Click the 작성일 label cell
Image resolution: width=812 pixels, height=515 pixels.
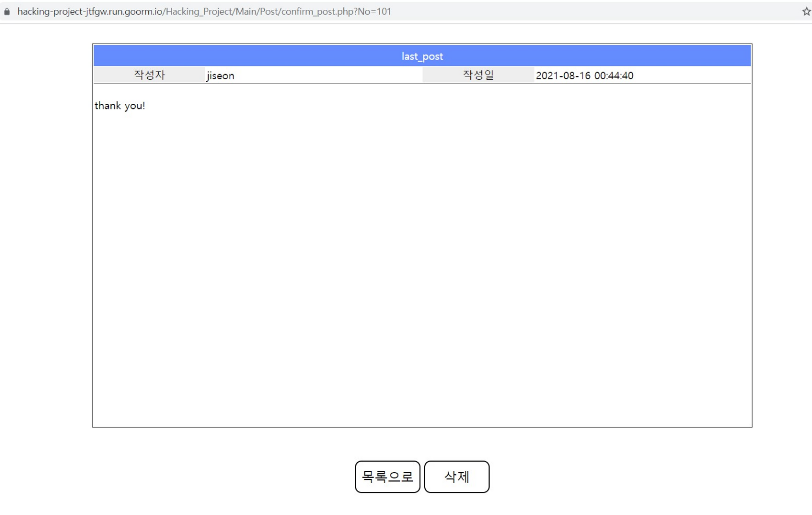[x=478, y=75]
